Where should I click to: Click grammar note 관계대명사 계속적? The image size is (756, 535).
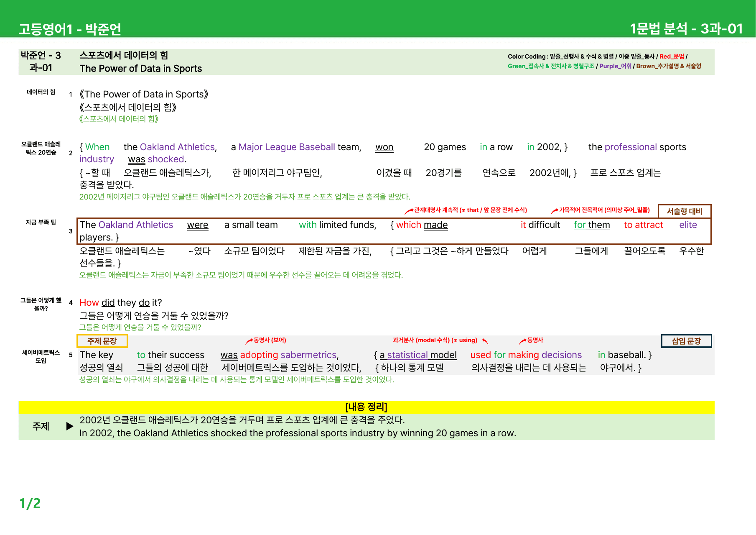tap(470, 210)
